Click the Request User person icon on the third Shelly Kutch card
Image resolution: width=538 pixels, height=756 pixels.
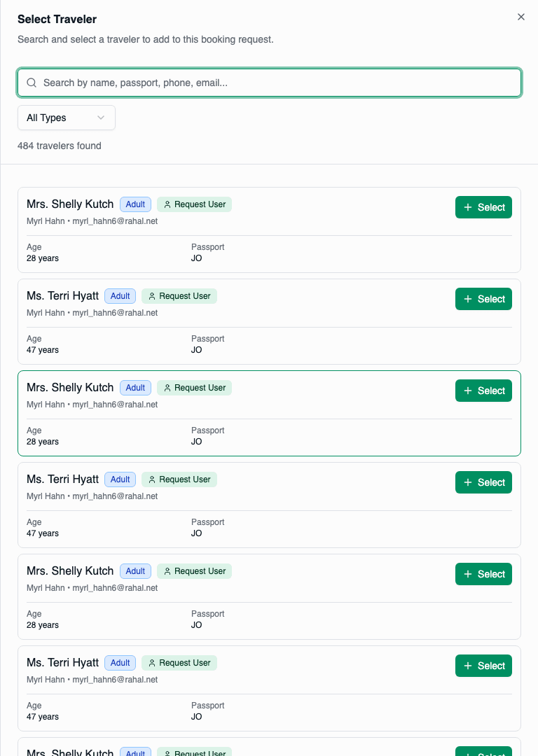(x=167, y=571)
